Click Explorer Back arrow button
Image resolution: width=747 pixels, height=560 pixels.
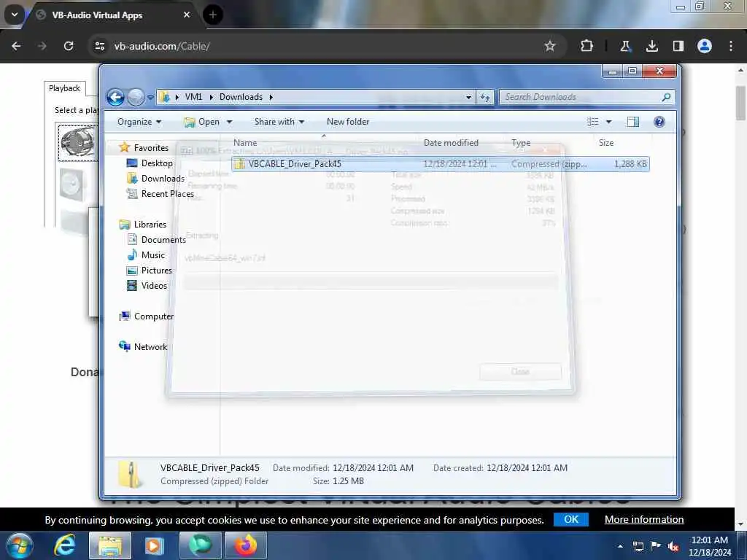[115, 97]
